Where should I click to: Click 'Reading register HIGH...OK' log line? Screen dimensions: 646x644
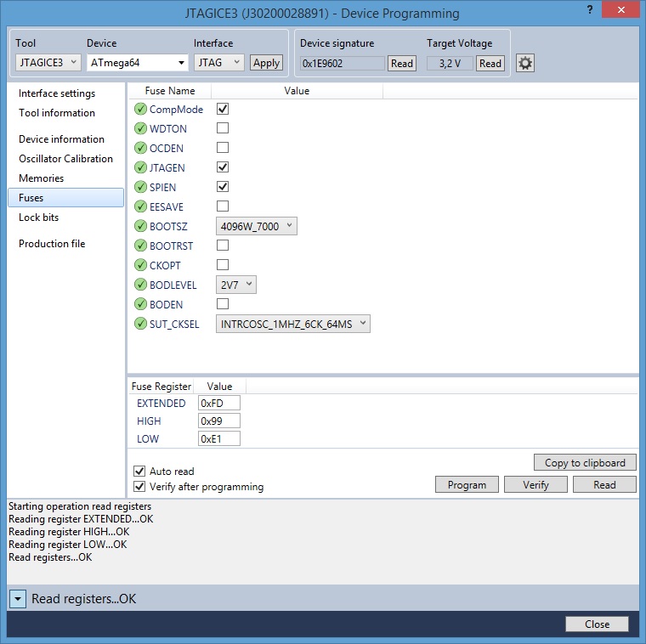click(69, 532)
